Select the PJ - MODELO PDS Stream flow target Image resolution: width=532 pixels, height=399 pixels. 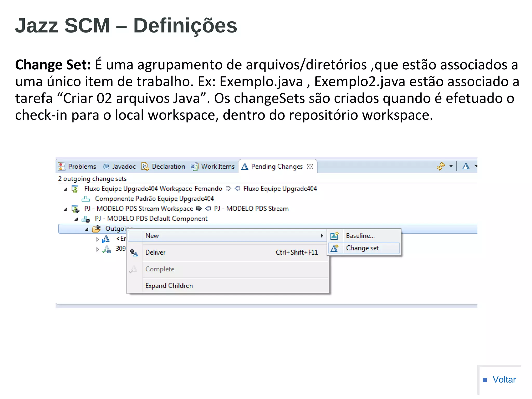coord(251,209)
